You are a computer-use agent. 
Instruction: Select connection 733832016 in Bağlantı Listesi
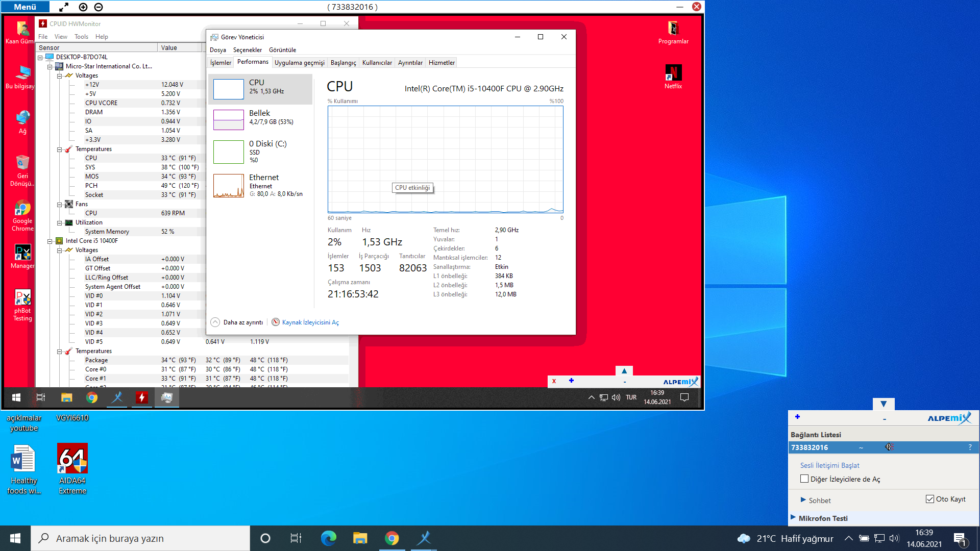(x=883, y=447)
